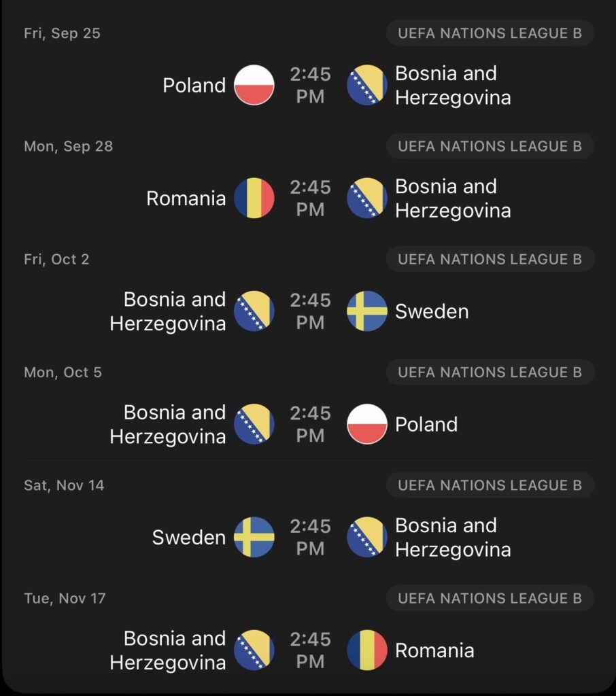Screen dimensions: 616x696
Task: Tap Poland's flag in the Oct 5 match
Action: click(x=367, y=424)
